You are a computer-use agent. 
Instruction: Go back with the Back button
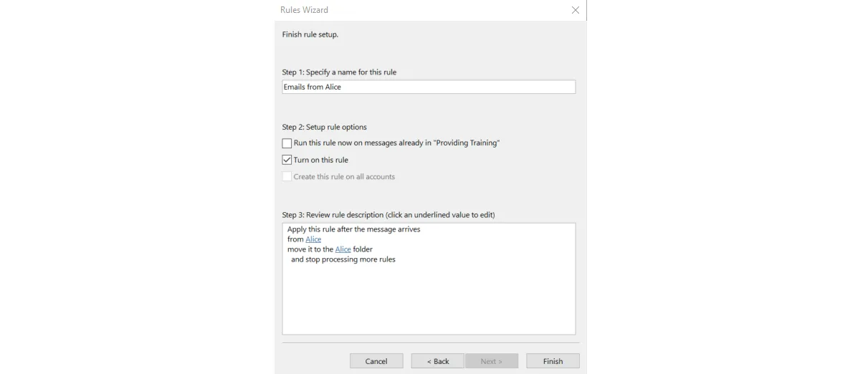[438, 361]
